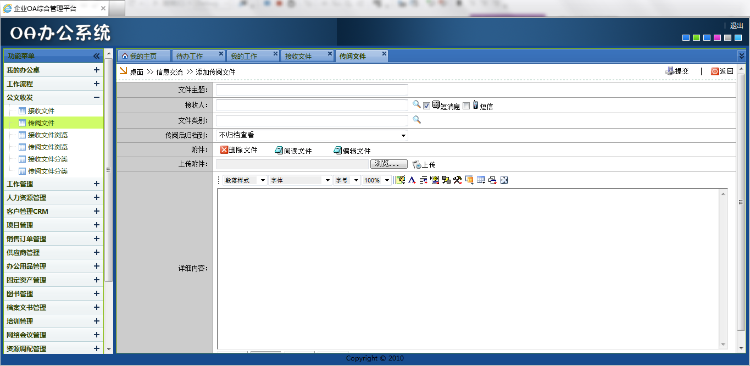Image resolution: width=750 pixels, height=366 pixels.
Task: Click the first green editor toolbar icon
Action: [x=400, y=180]
